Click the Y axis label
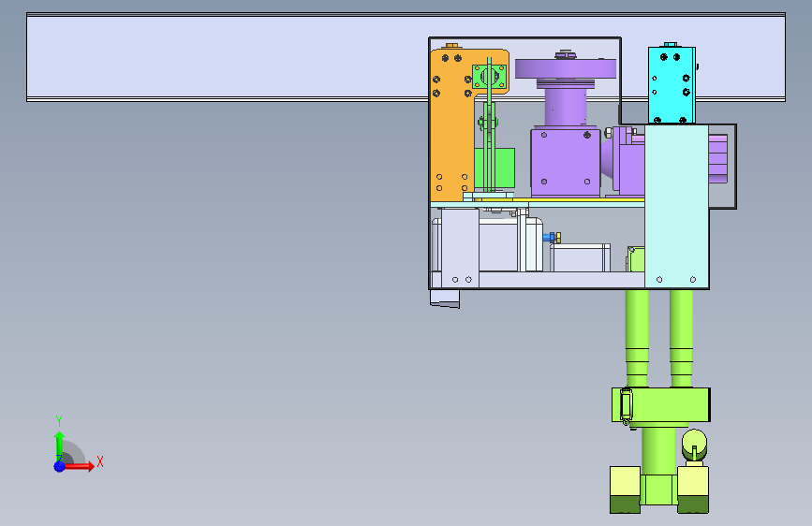 click(59, 420)
